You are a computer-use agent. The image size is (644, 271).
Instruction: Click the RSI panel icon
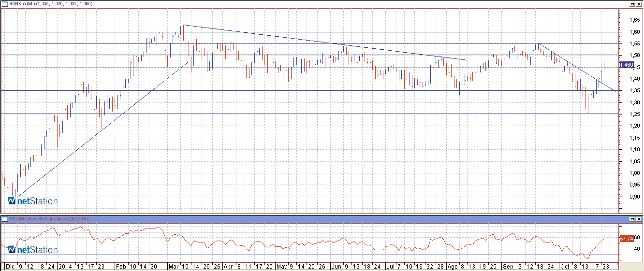5,219
